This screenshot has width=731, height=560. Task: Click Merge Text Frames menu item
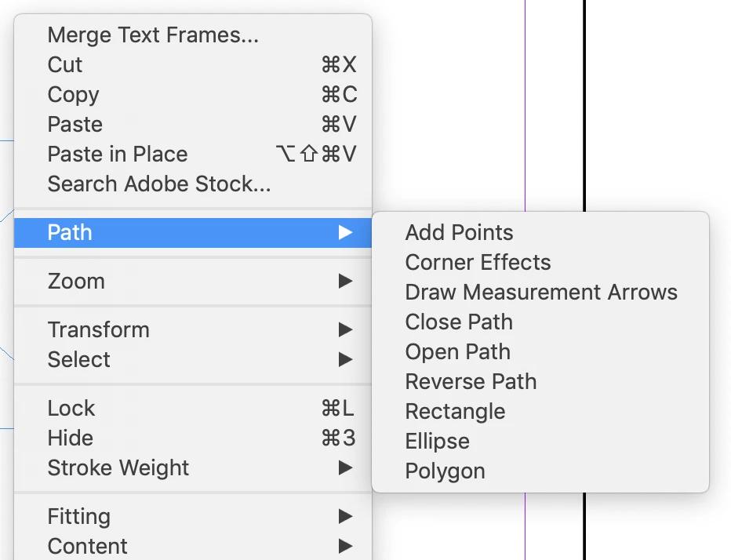153,35
